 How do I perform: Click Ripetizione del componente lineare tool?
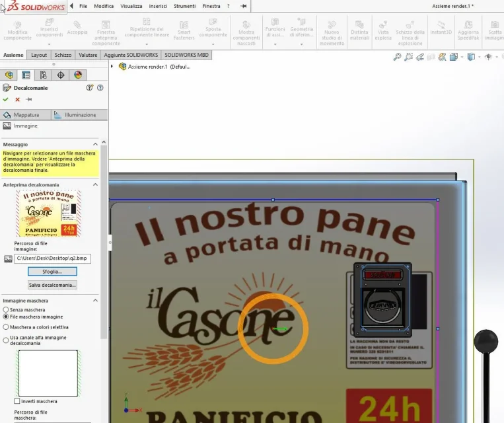(147, 28)
